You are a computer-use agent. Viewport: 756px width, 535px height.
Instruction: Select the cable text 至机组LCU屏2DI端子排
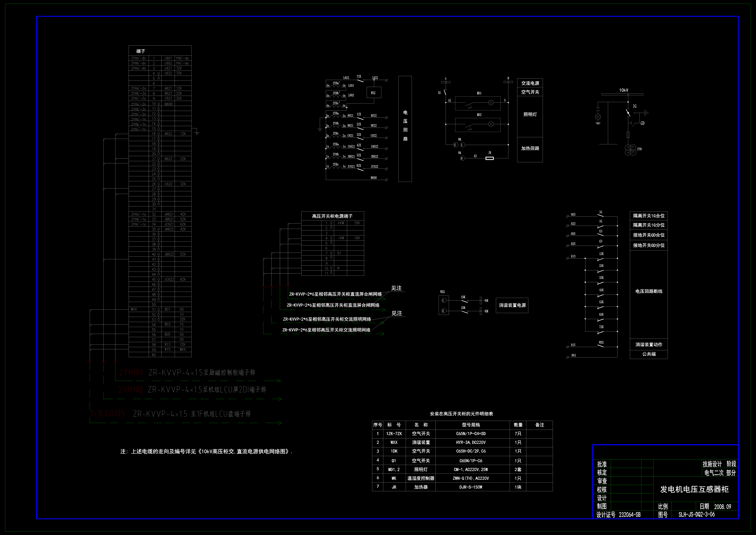(234, 390)
